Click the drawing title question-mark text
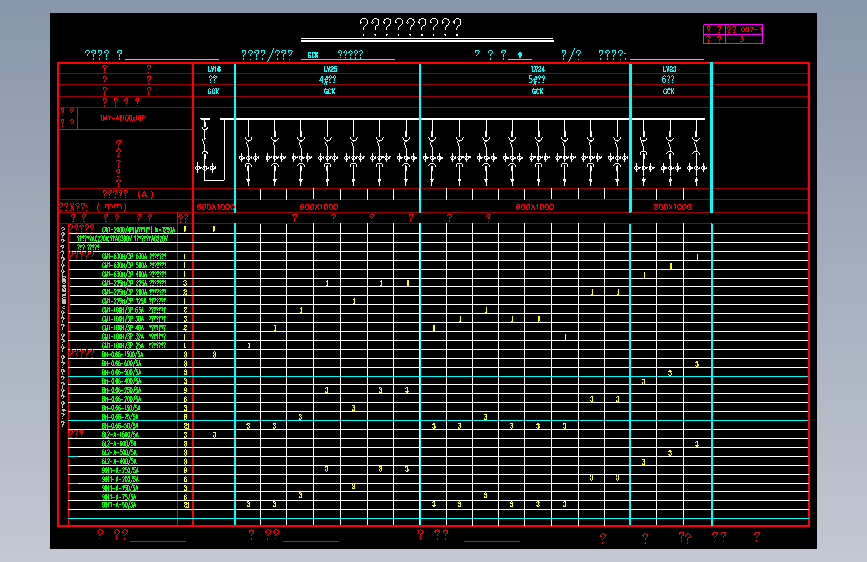This screenshot has width=867, height=562. [410, 26]
